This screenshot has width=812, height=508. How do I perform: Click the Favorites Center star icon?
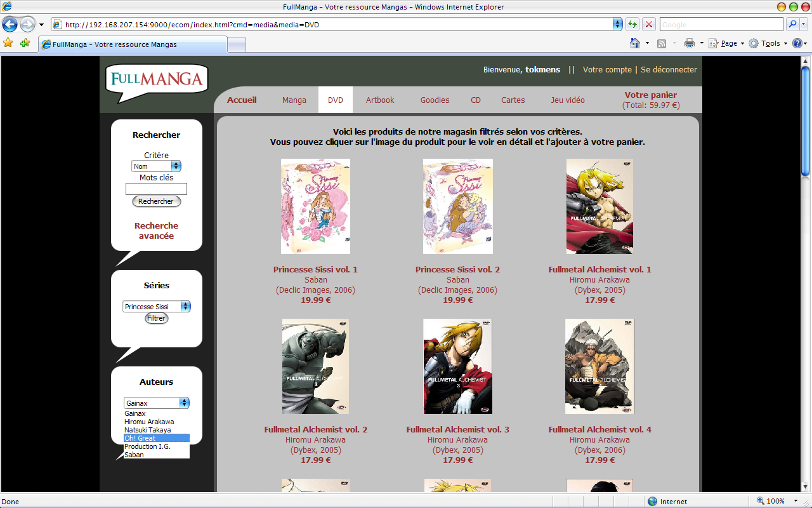8,43
